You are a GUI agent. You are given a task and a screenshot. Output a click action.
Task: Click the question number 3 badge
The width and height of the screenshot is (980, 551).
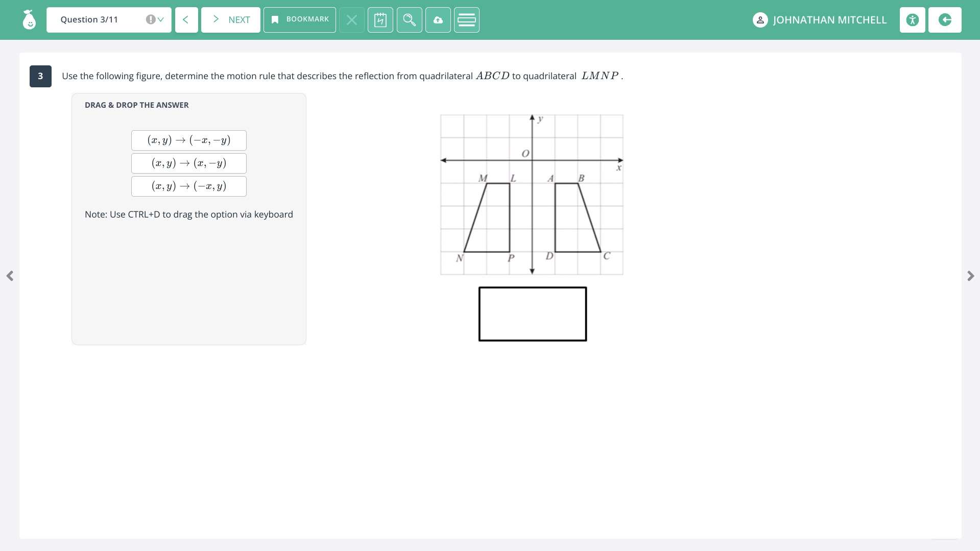point(40,76)
